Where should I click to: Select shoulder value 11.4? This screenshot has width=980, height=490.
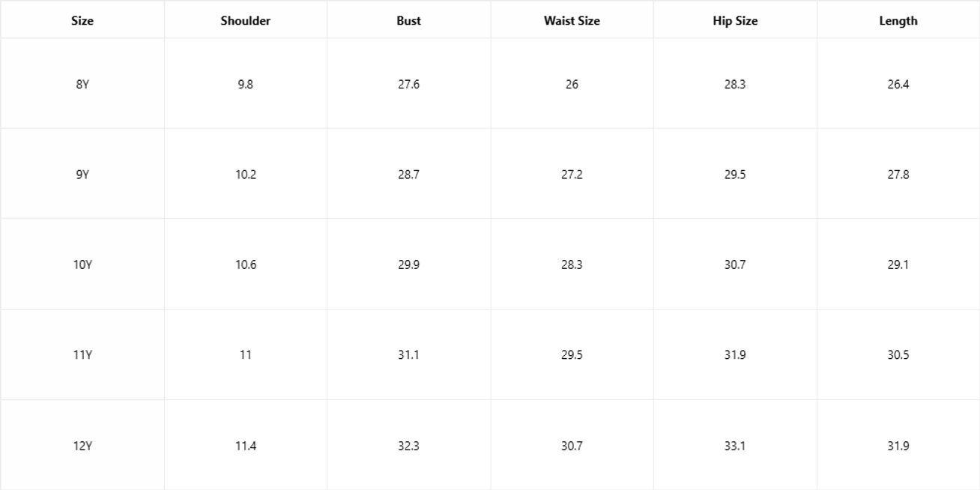[245, 446]
